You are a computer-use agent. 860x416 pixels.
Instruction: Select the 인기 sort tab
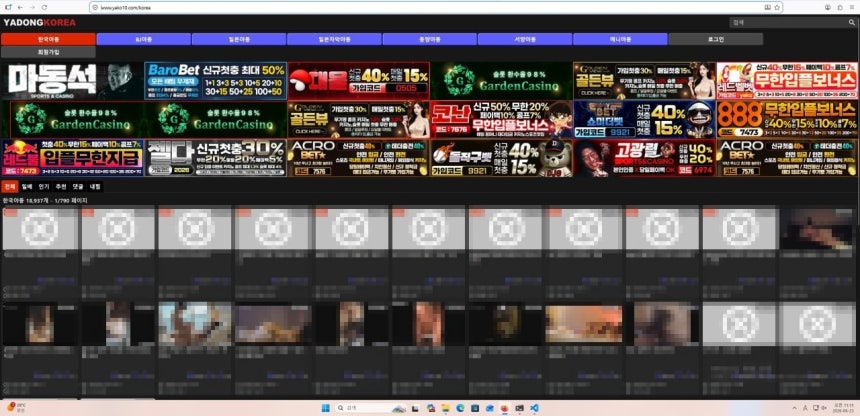coord(44,187)
